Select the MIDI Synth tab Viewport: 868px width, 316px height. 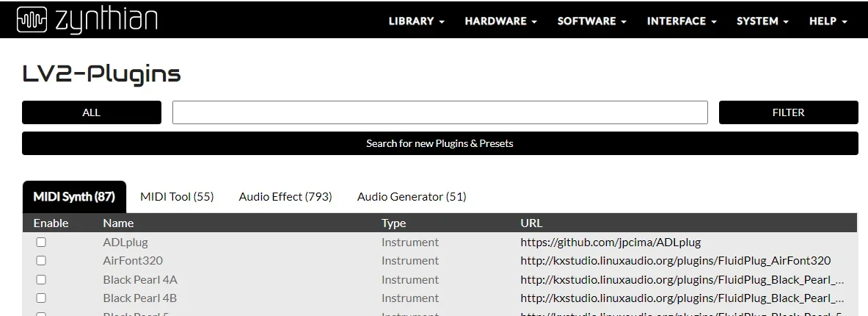[73, 197]
